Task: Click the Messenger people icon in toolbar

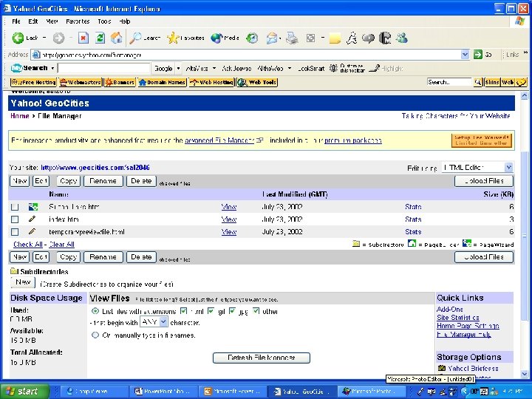Action: [x=402, y=38]
